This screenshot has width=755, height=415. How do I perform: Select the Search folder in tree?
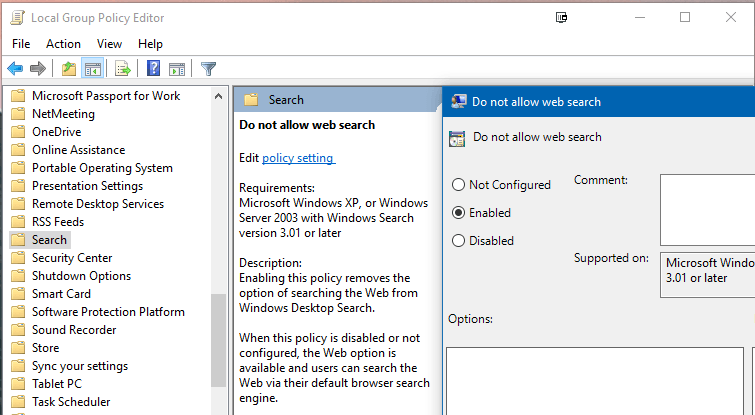click(x=49, y=240)
